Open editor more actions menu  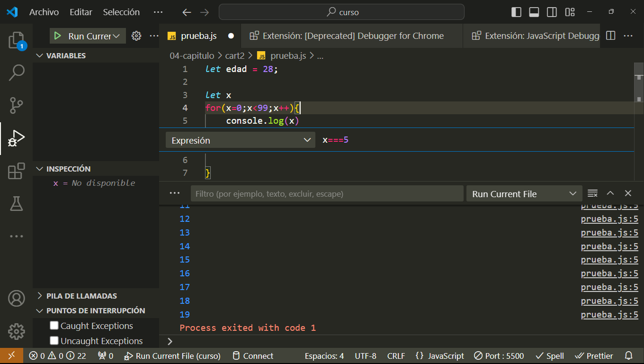tap(628, 36)
